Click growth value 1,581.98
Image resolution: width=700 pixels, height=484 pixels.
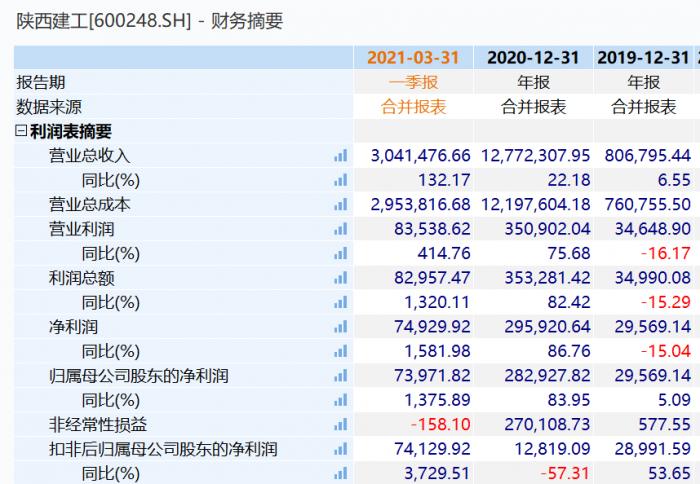[437, 351]
